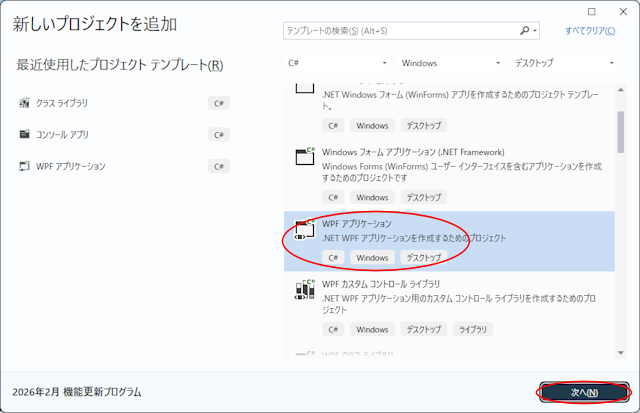The image size is (640, 413).
Task: Select コンソール アプリ from recent templates
Action: pyautogui.click(x=63, y=134)
